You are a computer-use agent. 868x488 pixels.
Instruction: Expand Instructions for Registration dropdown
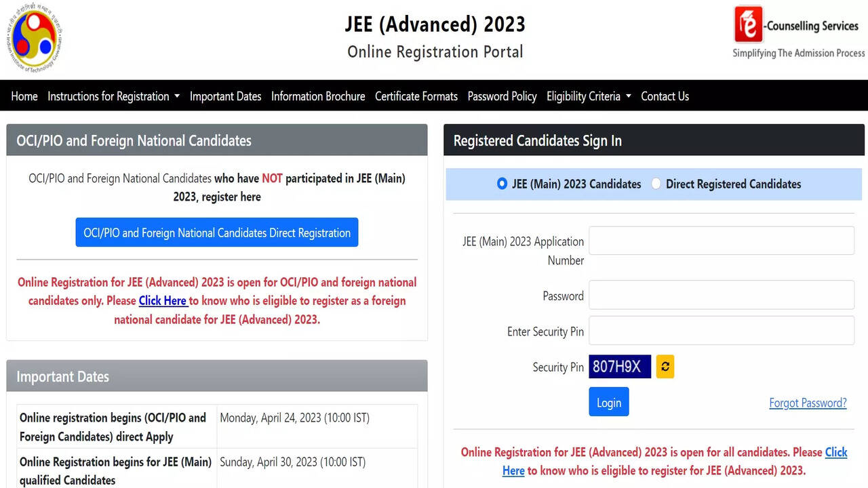[113, 96]
